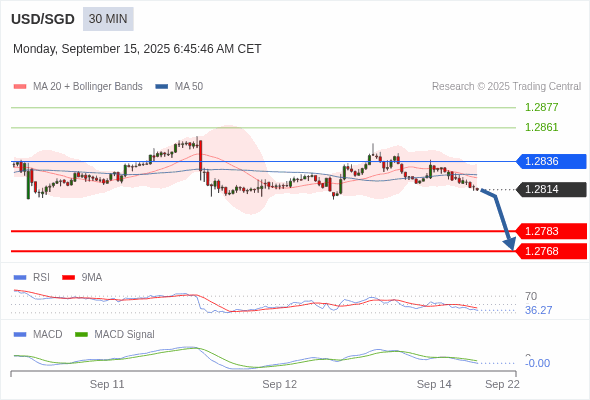
Task: Select the 1.2836 pivot price label
Action: (x=551, y=161)
